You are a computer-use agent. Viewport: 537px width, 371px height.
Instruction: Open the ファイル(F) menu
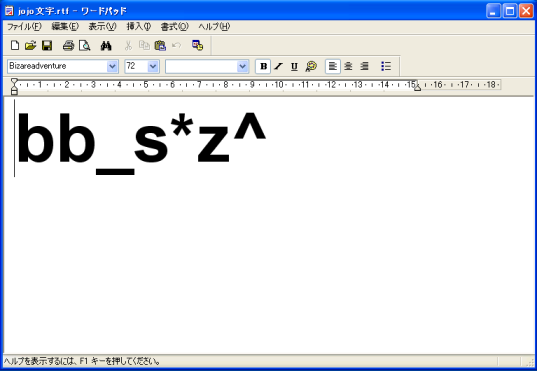(x=24, y=27)
